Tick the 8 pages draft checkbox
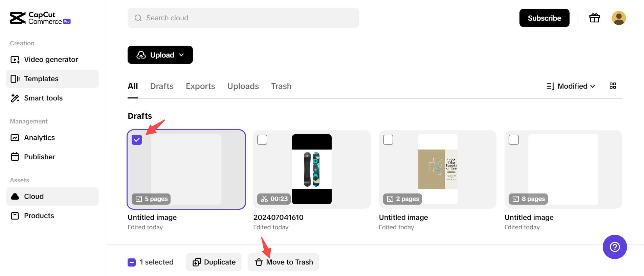Viewport: 644px width, 276px height. coord(513,140)
